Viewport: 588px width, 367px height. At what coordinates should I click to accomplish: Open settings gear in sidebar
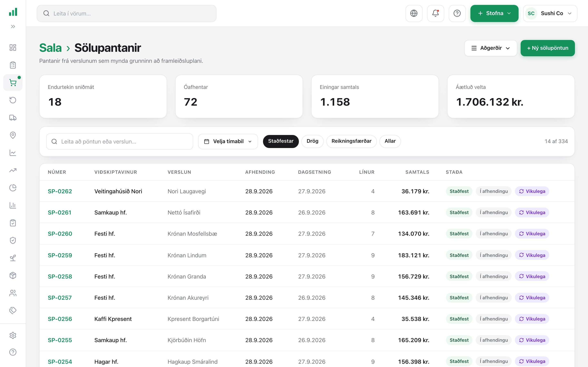click(x=13, y=335)
